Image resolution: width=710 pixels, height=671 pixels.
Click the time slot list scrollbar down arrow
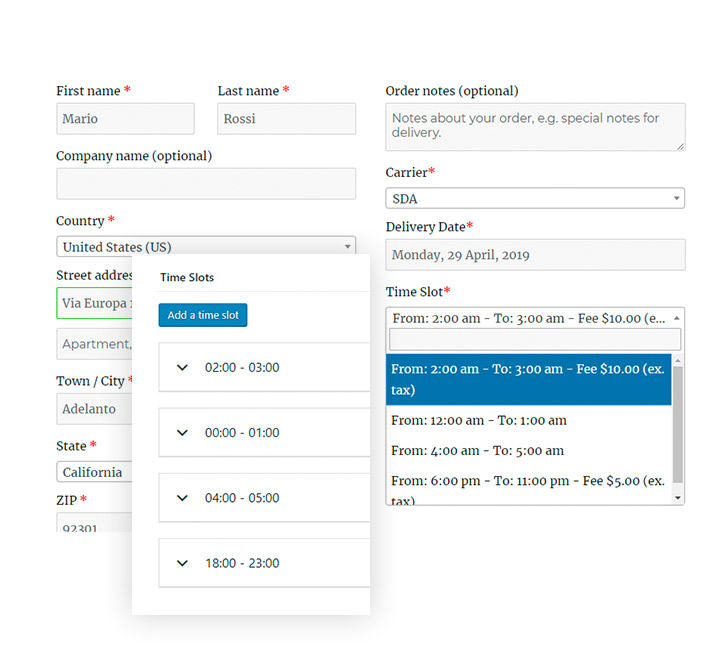[678, 497]
